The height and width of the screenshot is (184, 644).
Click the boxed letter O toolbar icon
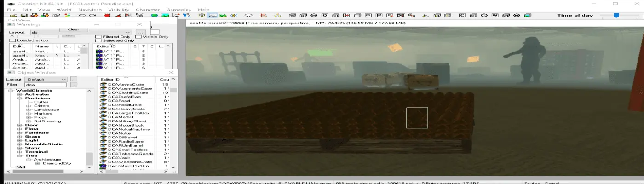pos(325,15)
